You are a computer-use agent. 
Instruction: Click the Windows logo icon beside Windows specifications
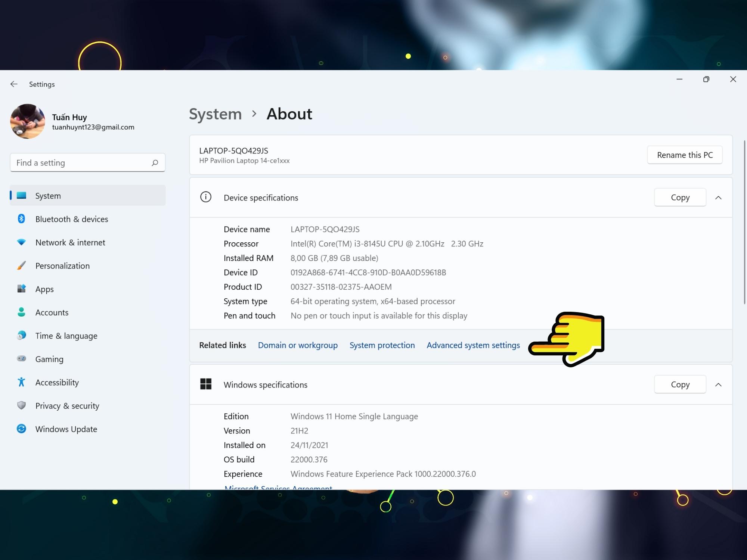point(206,384)
